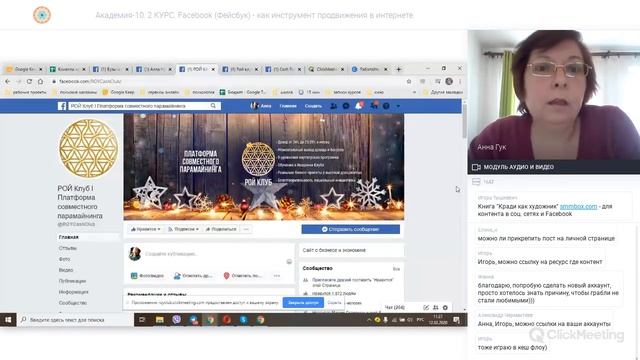Show hidden tray icons with the chevron
Image resolution: width=640 pixels, height=360 pixels.
pos(369,320)
